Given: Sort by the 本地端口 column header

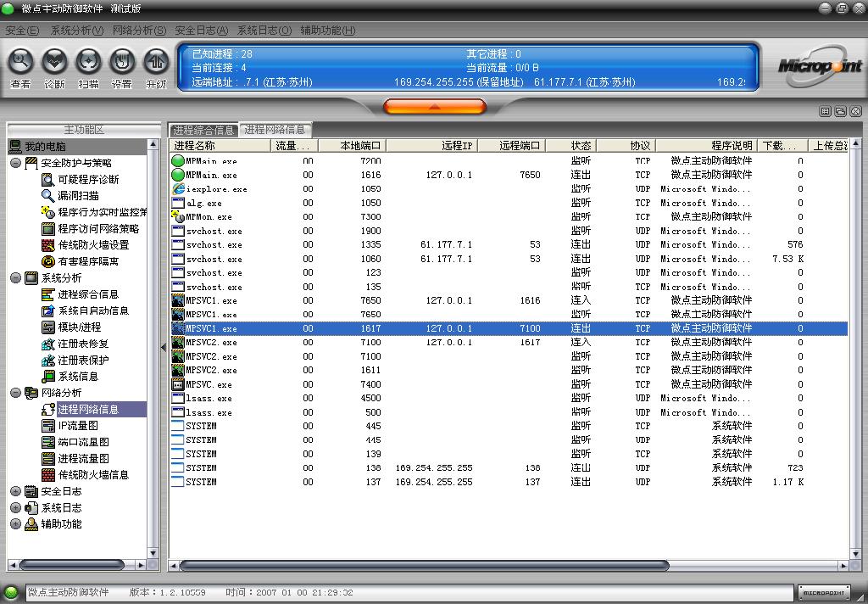Looking at the screenshot, I should [352, 146].
